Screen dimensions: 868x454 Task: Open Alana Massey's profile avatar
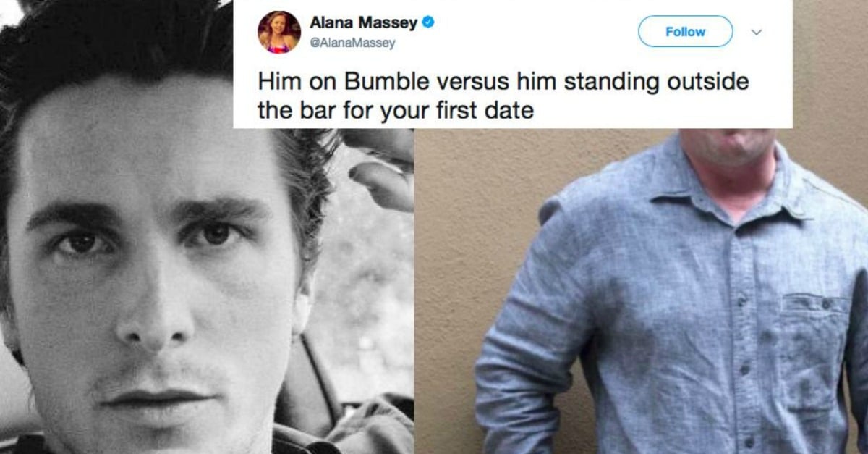click(279, 33)
